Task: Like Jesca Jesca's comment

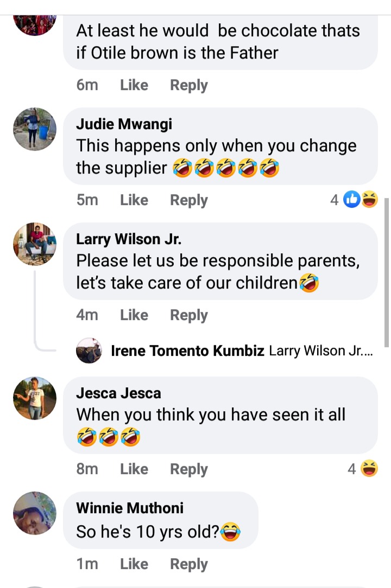Action: tap(134, 469)
